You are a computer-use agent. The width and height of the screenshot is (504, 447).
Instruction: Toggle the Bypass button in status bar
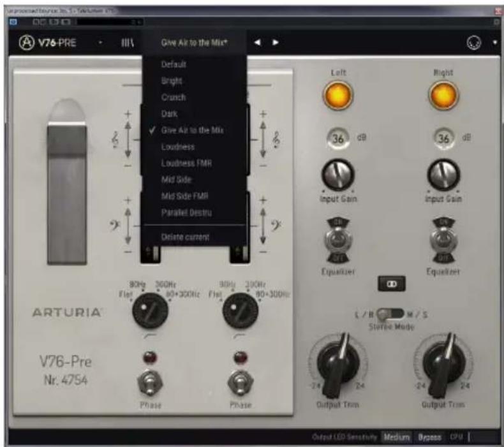pyautogui.click(x=429, y=437)
